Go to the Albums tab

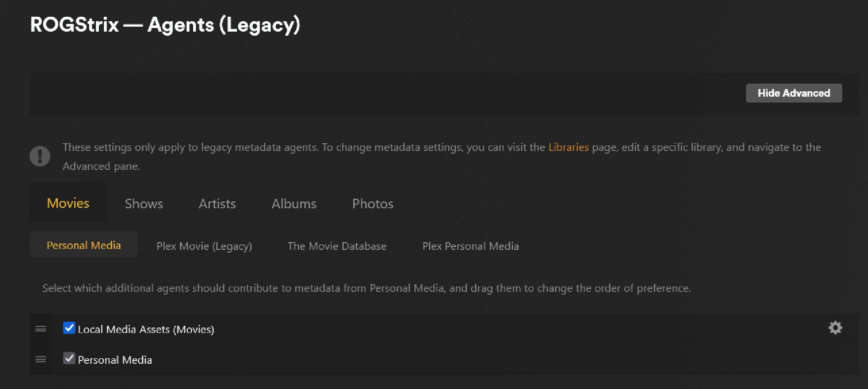point(294,204)
